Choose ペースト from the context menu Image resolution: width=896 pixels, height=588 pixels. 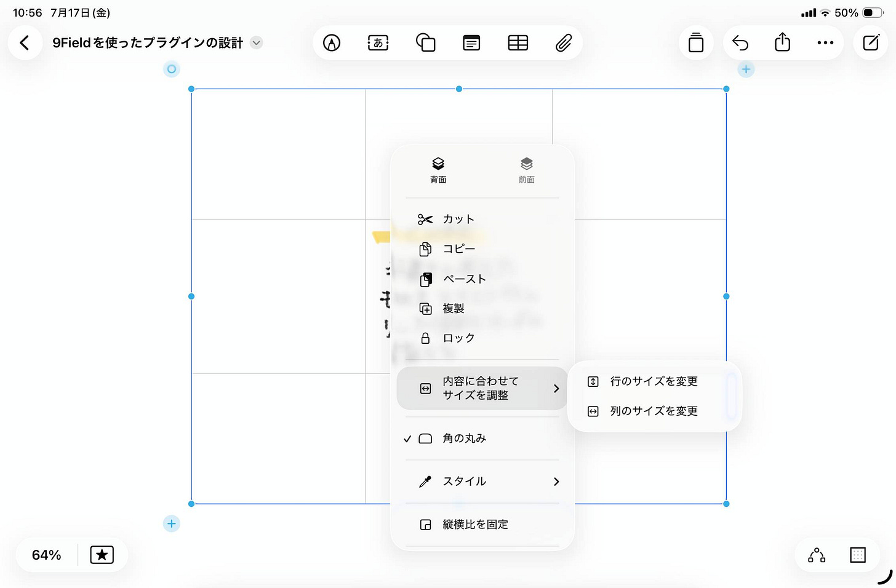(x=482, y=279)
